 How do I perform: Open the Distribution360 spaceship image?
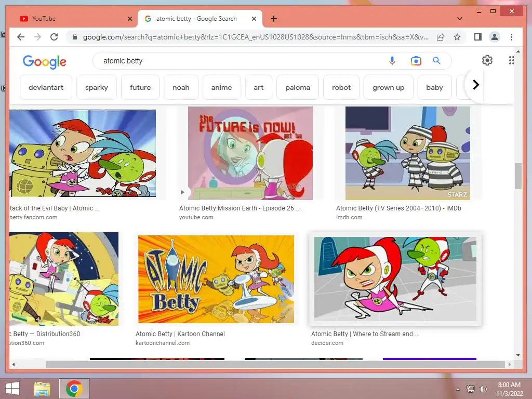[64, 279]
